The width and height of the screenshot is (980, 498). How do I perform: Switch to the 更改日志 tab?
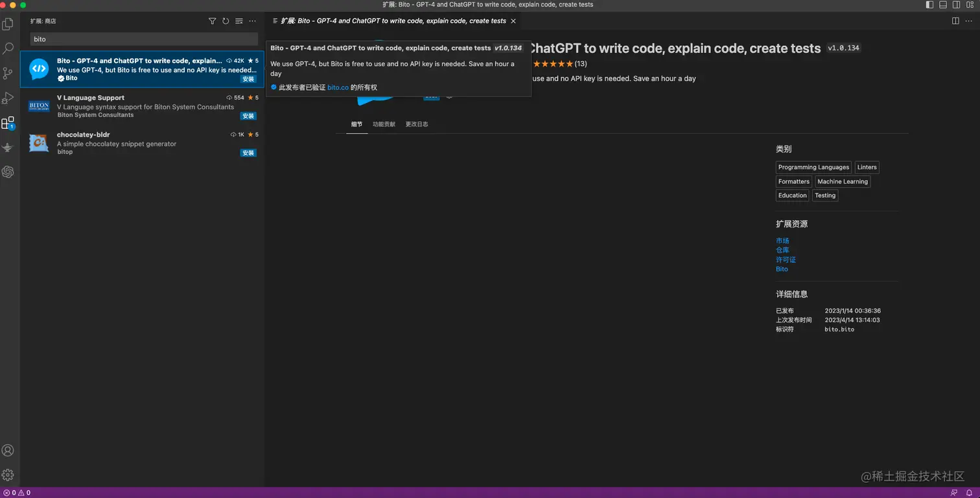tap(417, 124)
